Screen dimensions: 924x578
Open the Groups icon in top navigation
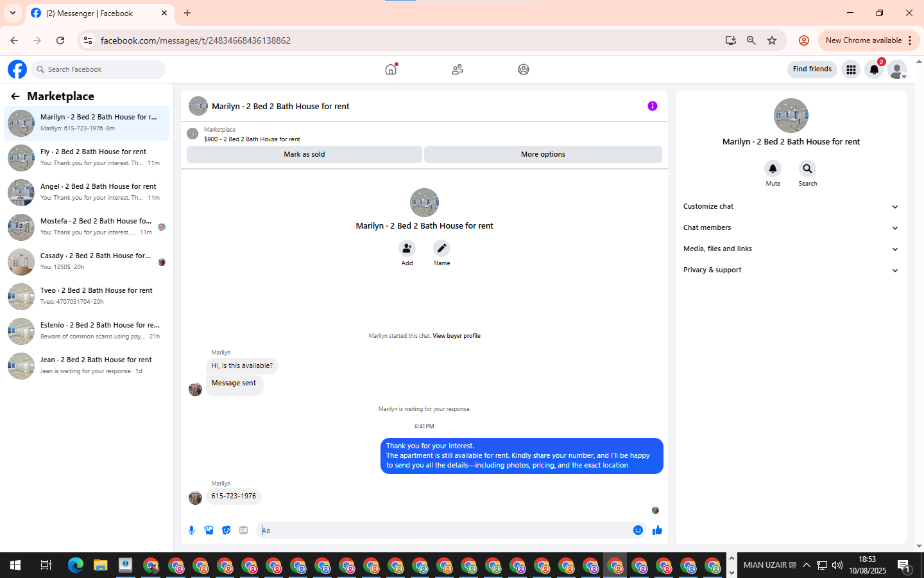coord(524,69)
